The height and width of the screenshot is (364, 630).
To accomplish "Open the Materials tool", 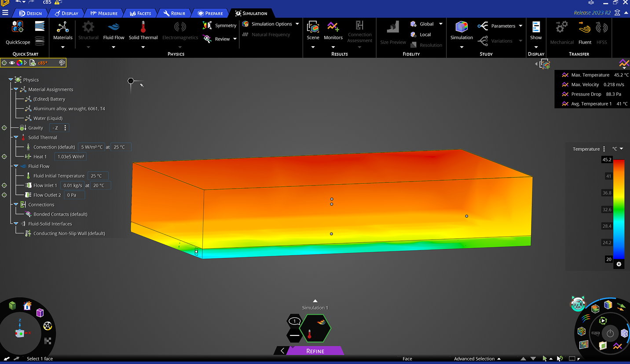I will [x=62, y=32].
